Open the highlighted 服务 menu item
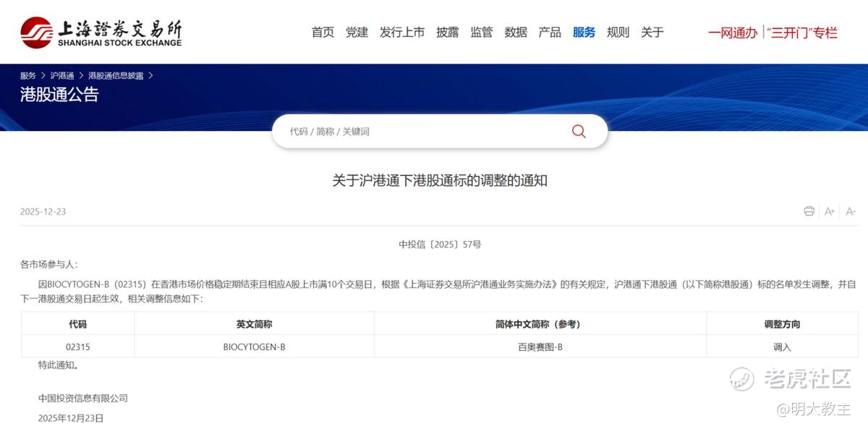The image size is (868, 429). (x=584, y=33)
